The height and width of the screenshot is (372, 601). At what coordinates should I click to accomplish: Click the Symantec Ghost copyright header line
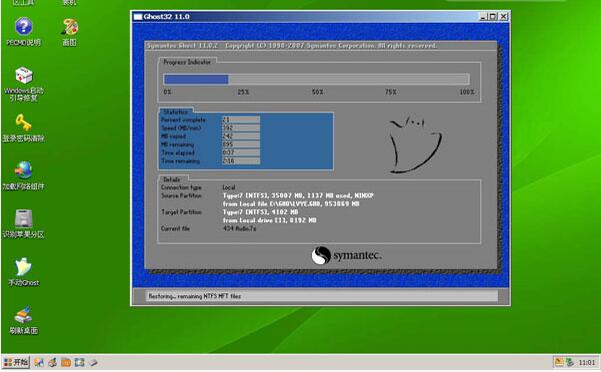[291, 46]
